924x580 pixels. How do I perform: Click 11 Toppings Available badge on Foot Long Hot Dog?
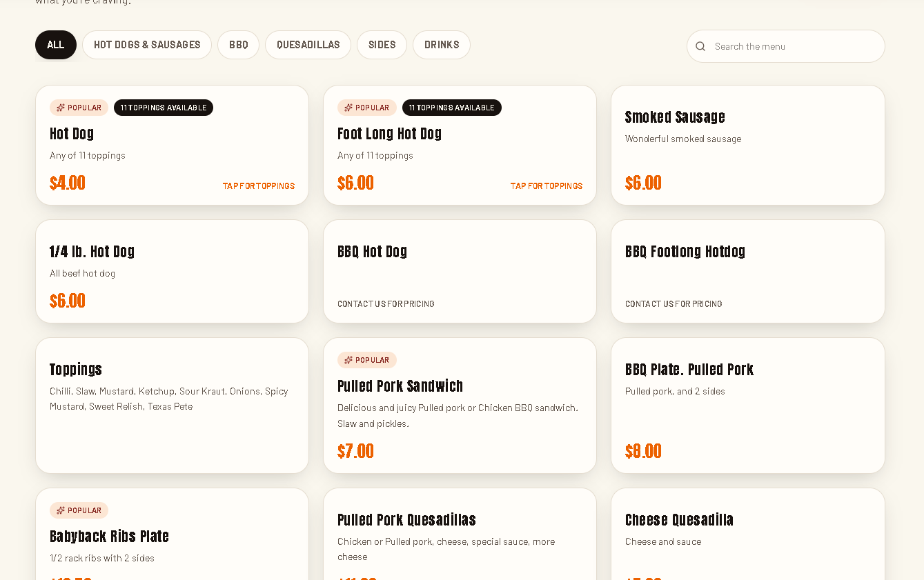452,108
